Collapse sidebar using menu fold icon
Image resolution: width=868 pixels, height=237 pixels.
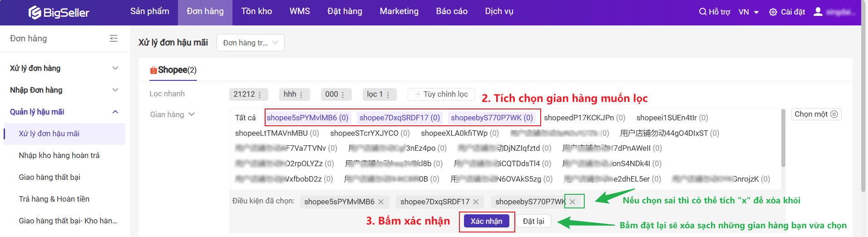click(113, 39)
